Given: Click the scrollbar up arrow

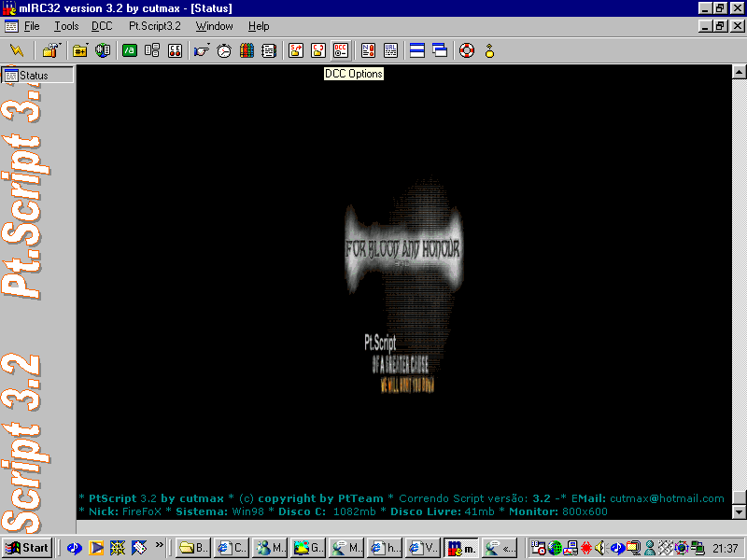Looking at the screenshot, I should coord(739,72).
